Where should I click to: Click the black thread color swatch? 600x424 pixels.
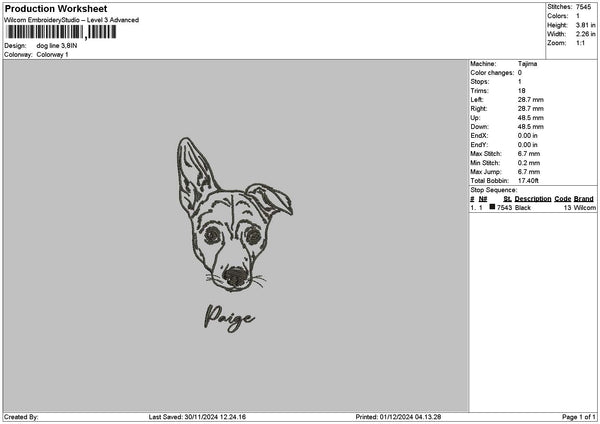click(492, 207)
